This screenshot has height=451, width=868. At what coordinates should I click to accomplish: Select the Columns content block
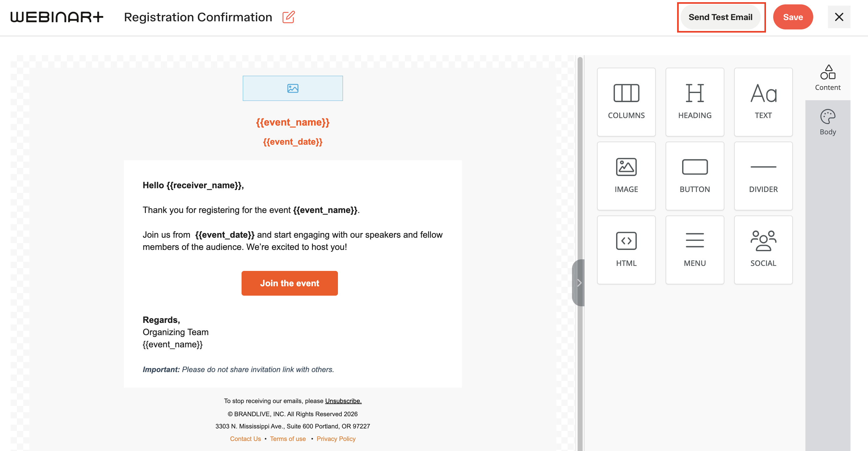click(x=626, y=102)
